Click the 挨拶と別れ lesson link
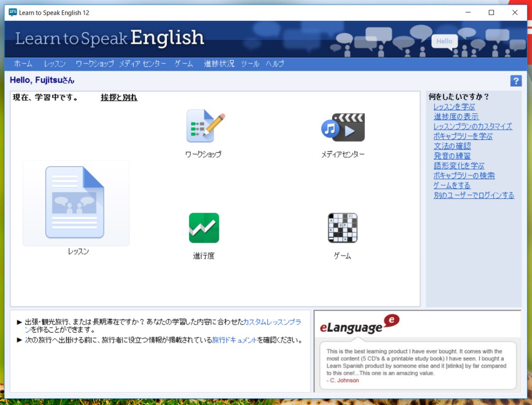Image resolution: width=532 pixels, height=405 pixels. [118, 97]
